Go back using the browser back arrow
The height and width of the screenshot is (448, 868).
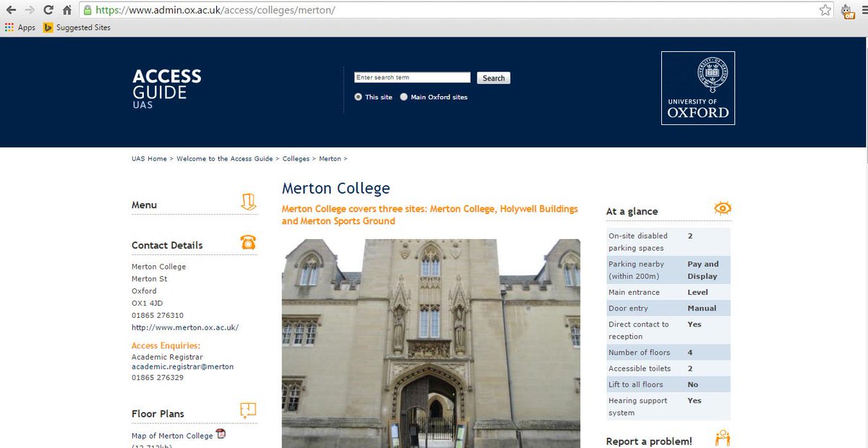[x=12, y=10]
